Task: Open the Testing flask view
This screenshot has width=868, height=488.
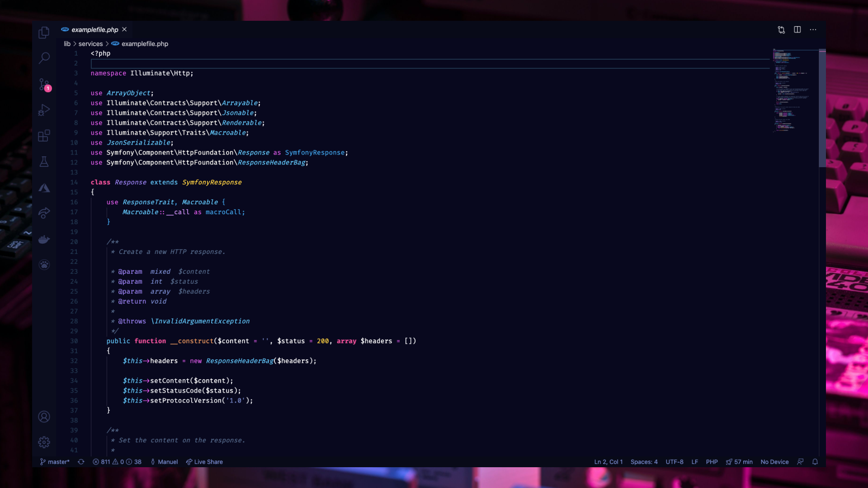Action: pyautogui.click(x=44, y=162)
